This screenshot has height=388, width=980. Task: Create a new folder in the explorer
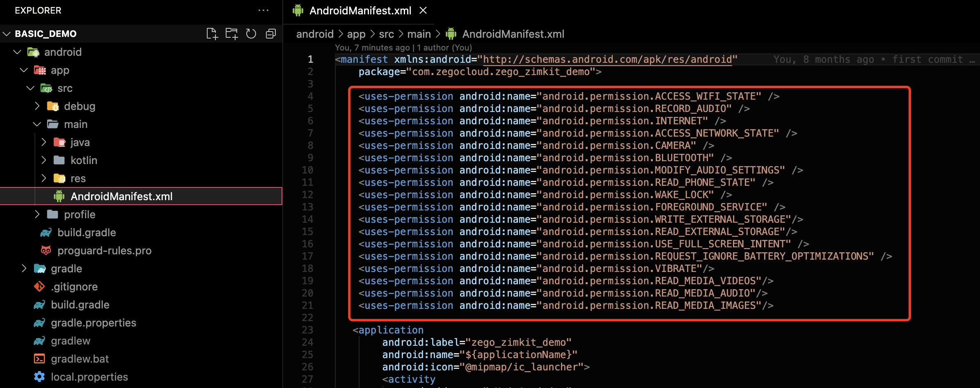(231, 33)
